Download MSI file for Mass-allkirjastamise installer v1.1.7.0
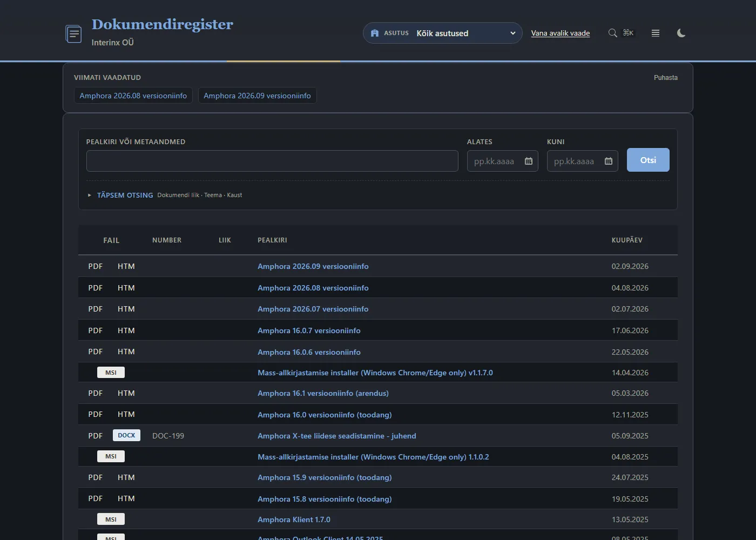 (x=111, y=373)
